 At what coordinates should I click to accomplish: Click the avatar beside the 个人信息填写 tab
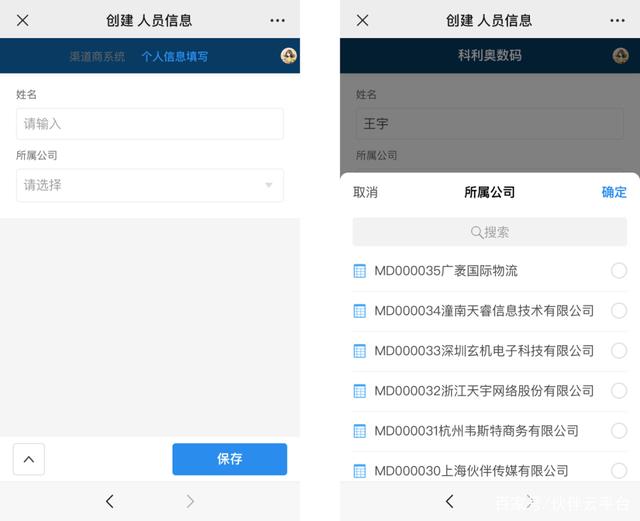click(x=289, y=56)
